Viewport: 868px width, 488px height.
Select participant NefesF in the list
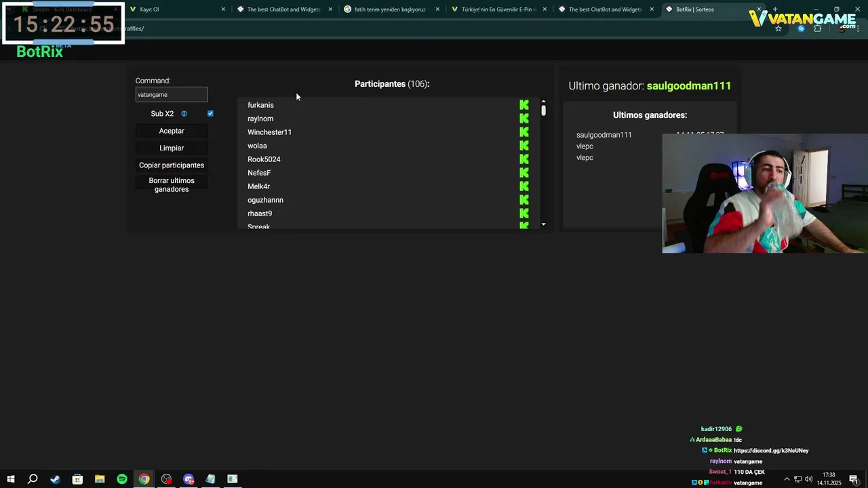[259, 173]
